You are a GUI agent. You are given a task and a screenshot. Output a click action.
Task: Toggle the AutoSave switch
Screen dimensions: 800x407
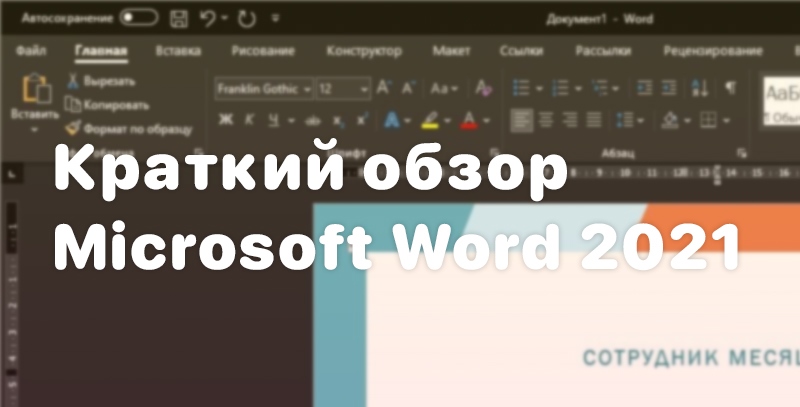point(138,18)
